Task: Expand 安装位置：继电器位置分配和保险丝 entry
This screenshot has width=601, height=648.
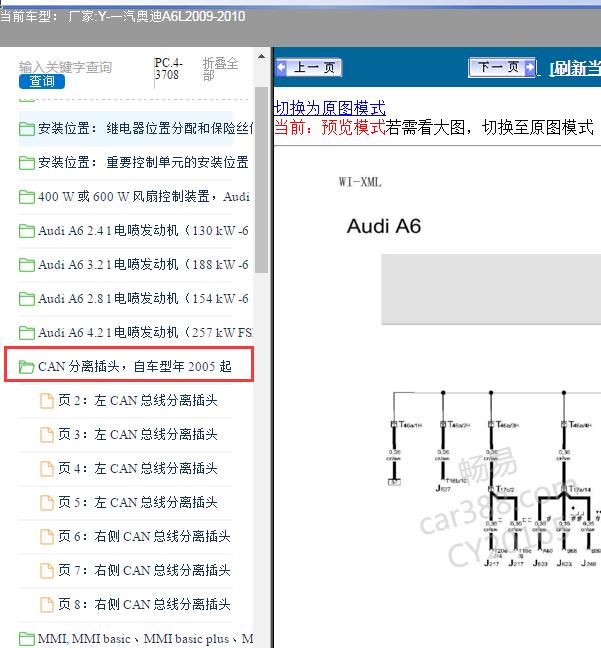Action: [x=145, y=129]
